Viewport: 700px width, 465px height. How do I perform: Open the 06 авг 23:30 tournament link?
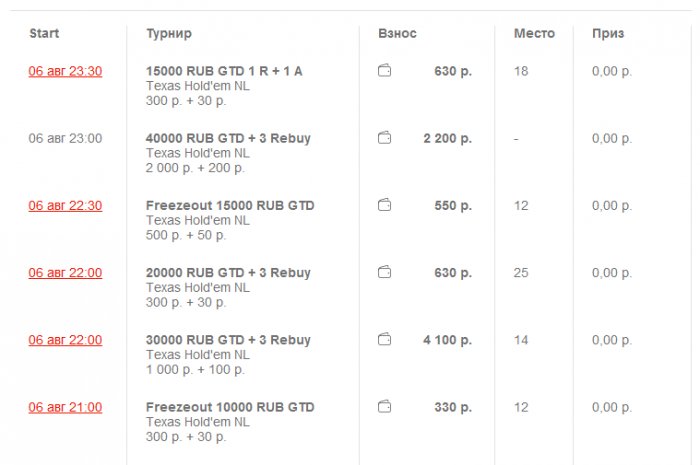(x=65, y=71)
